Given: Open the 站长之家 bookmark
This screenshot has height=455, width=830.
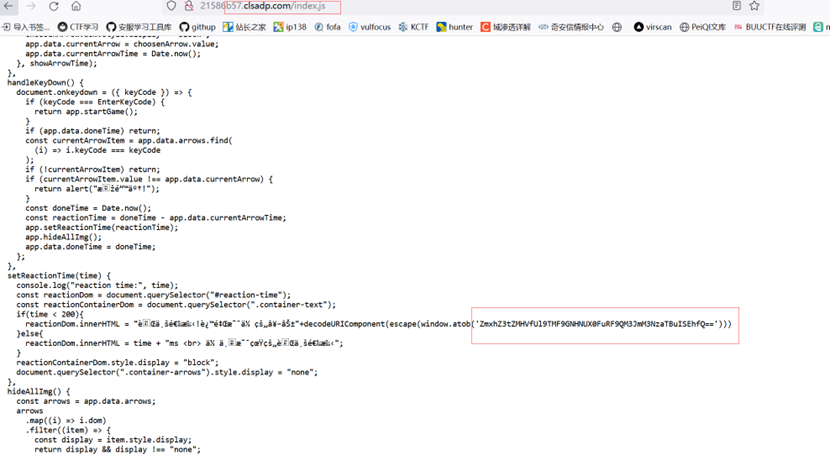Looking at the screenshot, I should [244, 27].
